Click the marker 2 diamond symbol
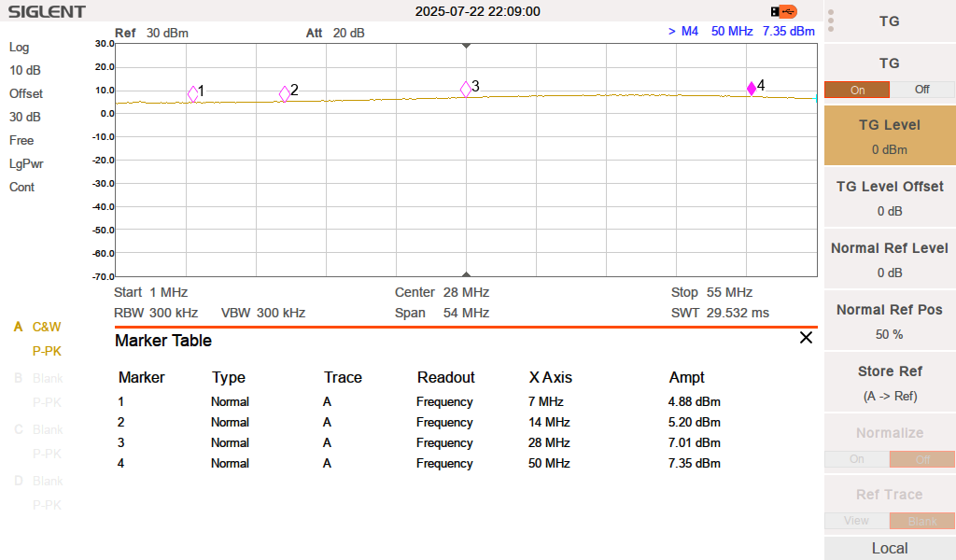 point(283,91)
